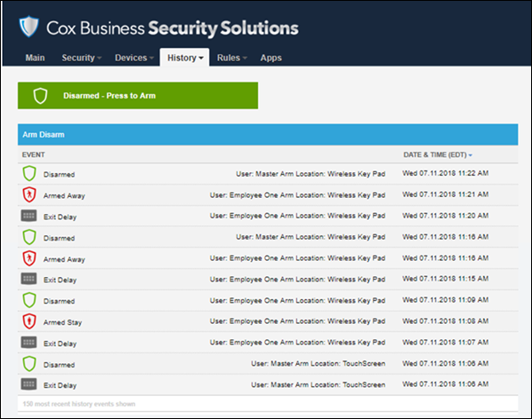Click user details of the 11:22 AM Disarmed row
Screen dimensions: 532x419
point(310,174)
